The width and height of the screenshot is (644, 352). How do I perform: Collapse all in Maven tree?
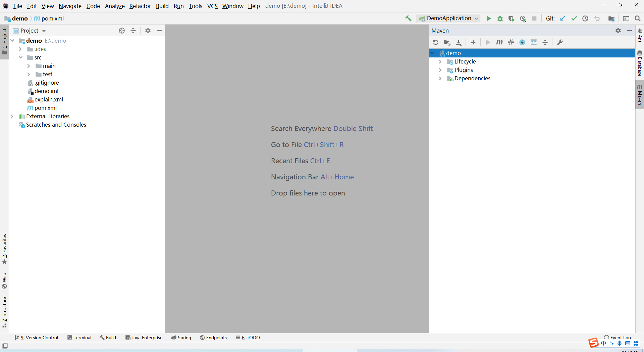545,42
